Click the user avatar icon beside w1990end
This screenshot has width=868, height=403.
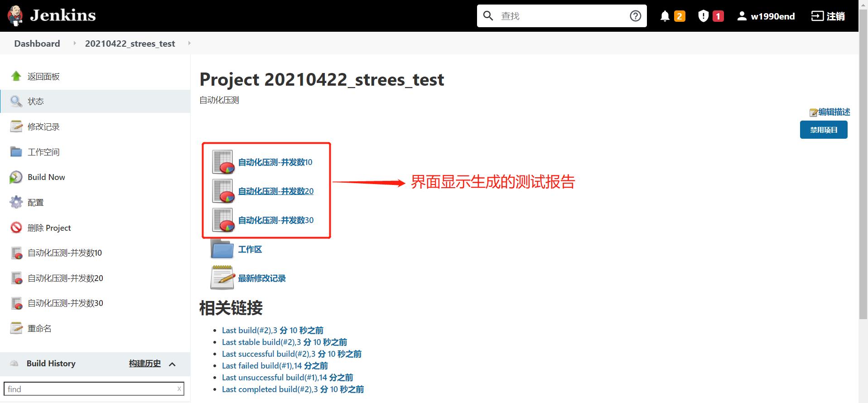(x=742, y=16)
